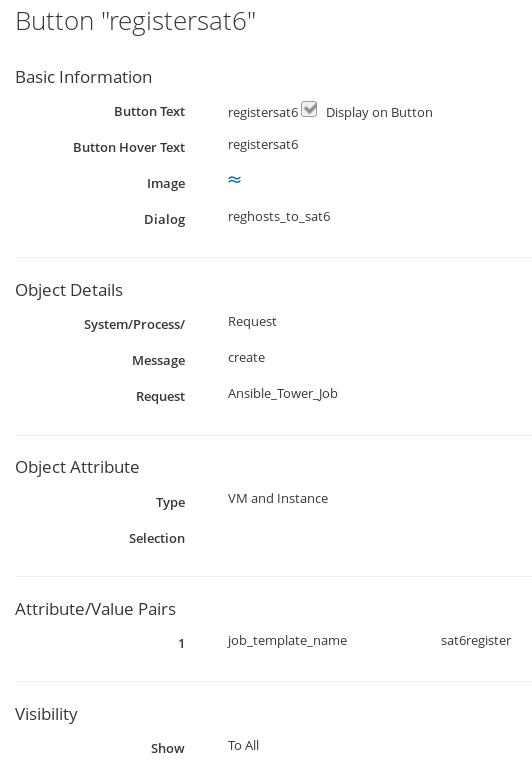Click the To All visibility value

[x=243, y=745]
